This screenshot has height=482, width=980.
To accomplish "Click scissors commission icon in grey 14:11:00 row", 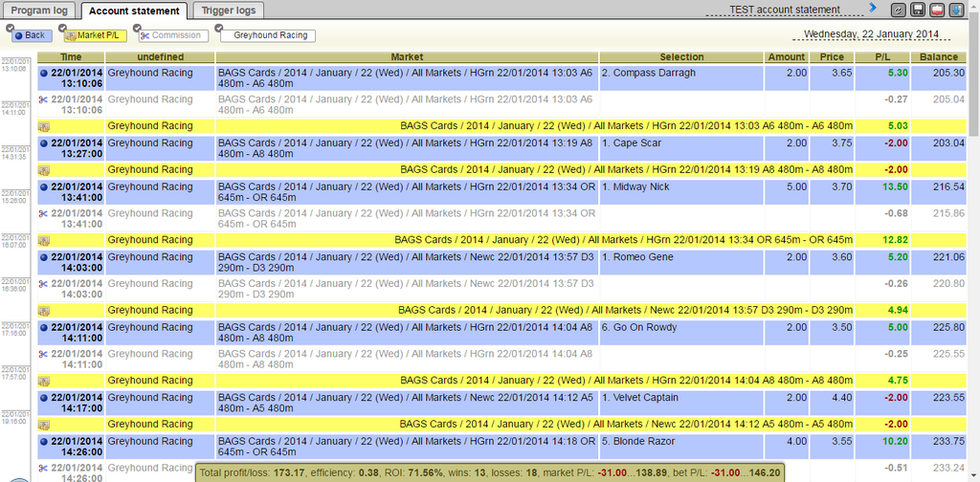I will (x=43, y=354).
